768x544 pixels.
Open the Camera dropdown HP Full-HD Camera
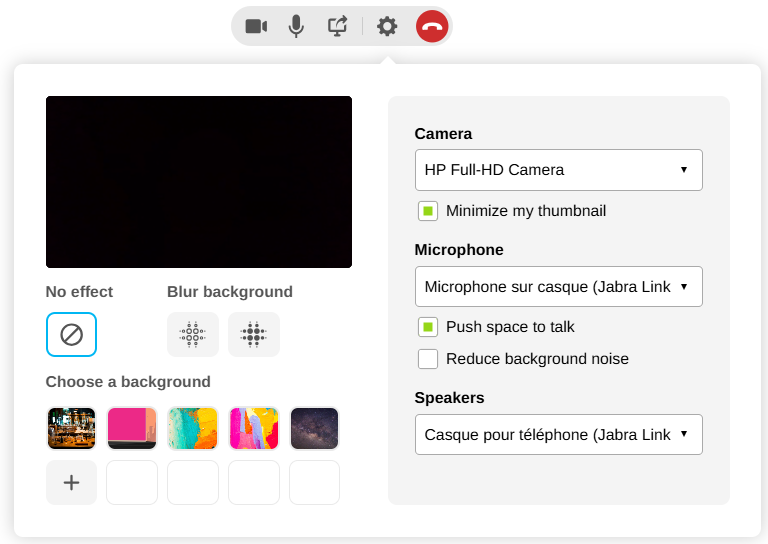coord(558,170)
